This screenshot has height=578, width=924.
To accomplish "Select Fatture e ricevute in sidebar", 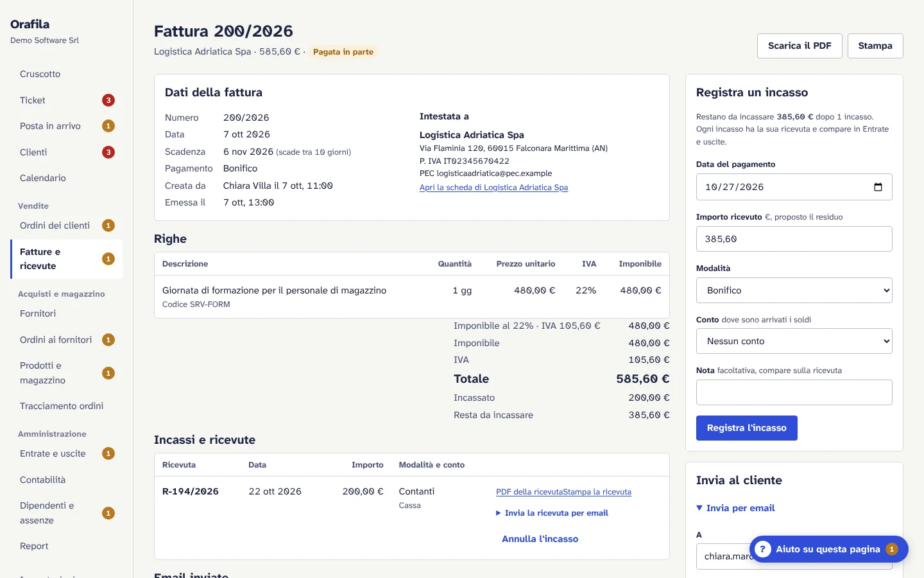I will point(66,259).
